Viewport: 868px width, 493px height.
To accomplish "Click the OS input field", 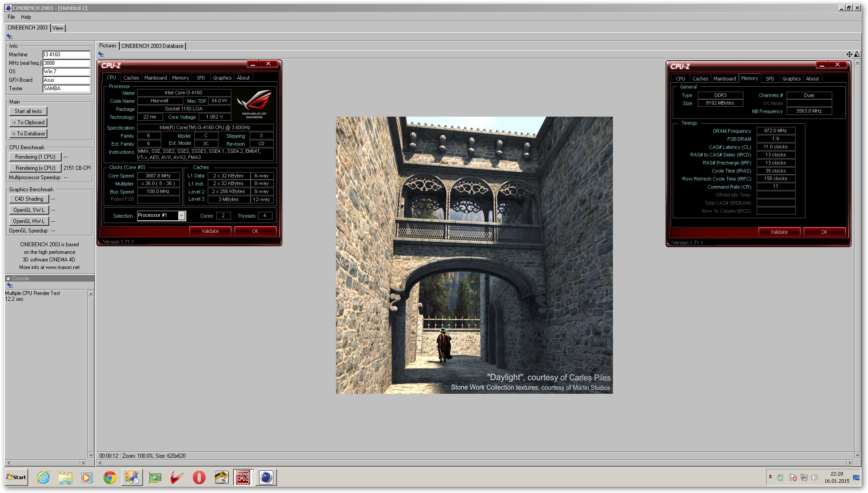I will pos(66,72).
